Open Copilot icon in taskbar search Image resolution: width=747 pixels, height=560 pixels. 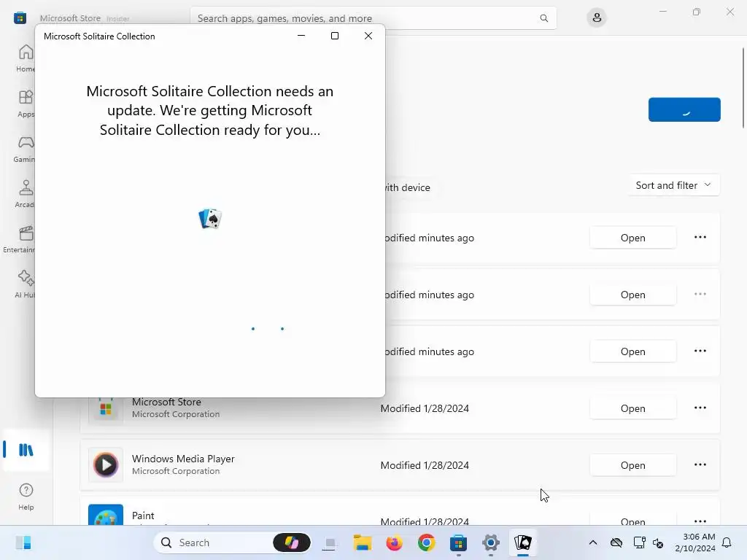[292, 542]
